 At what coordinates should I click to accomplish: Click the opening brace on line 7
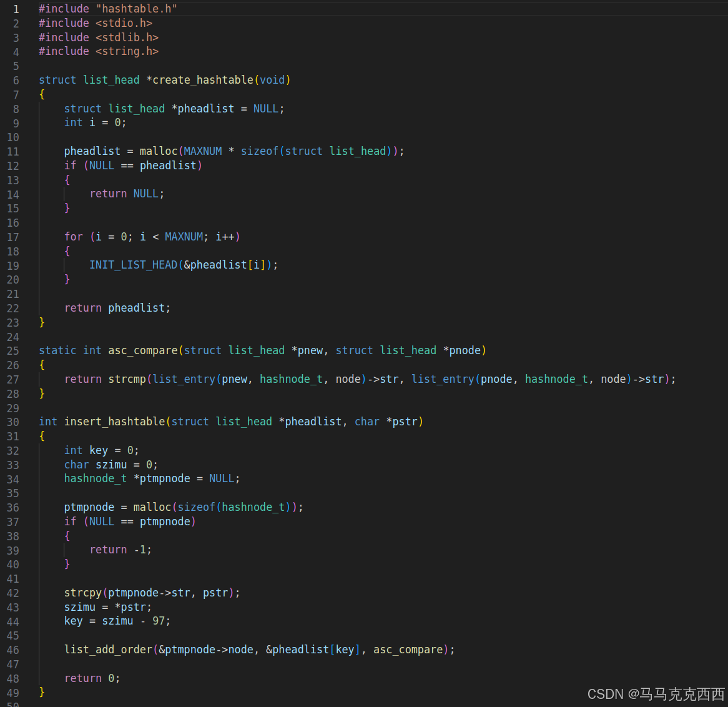42,94
